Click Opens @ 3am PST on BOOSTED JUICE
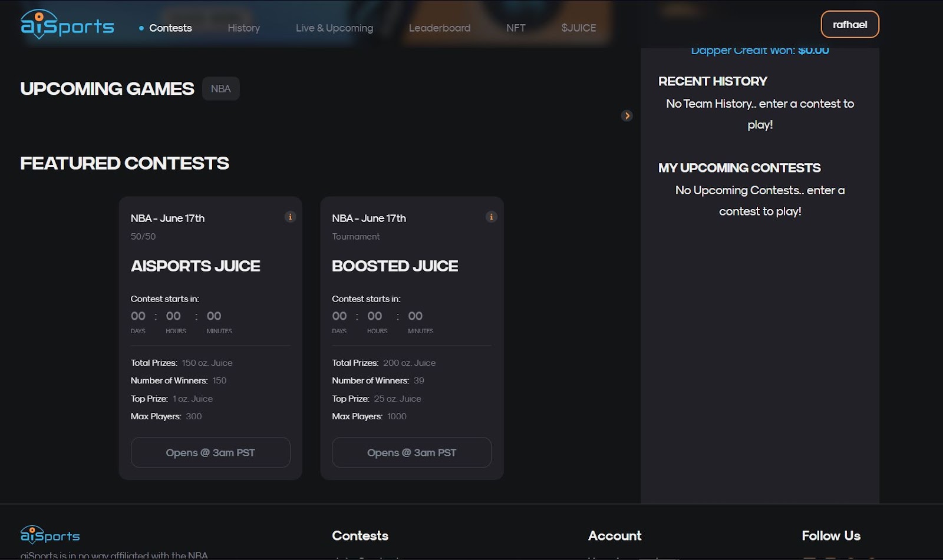 [411, 452]
